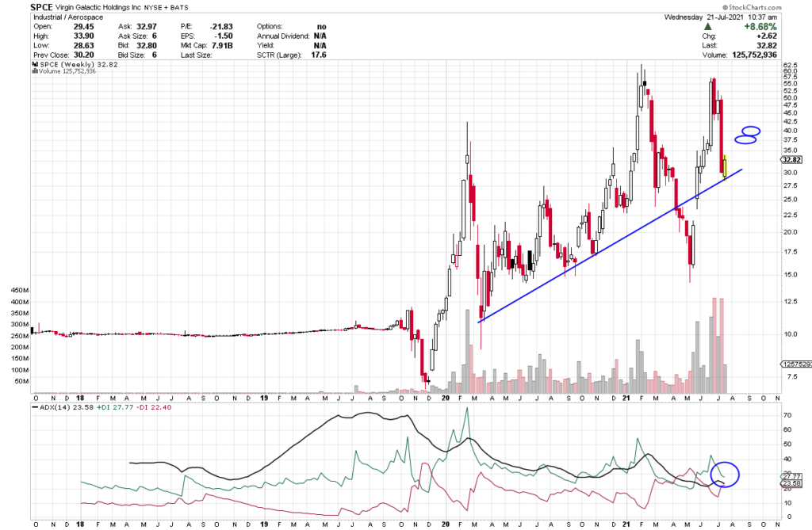The width and height of the screenshot is (812, 530).
Task: Click the 45.0 price axis label
Action: pos(791,113)
